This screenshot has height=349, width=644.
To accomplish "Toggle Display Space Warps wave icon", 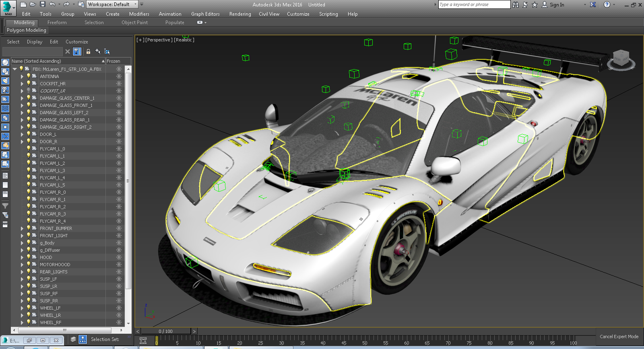I will [x=5, y=109].
